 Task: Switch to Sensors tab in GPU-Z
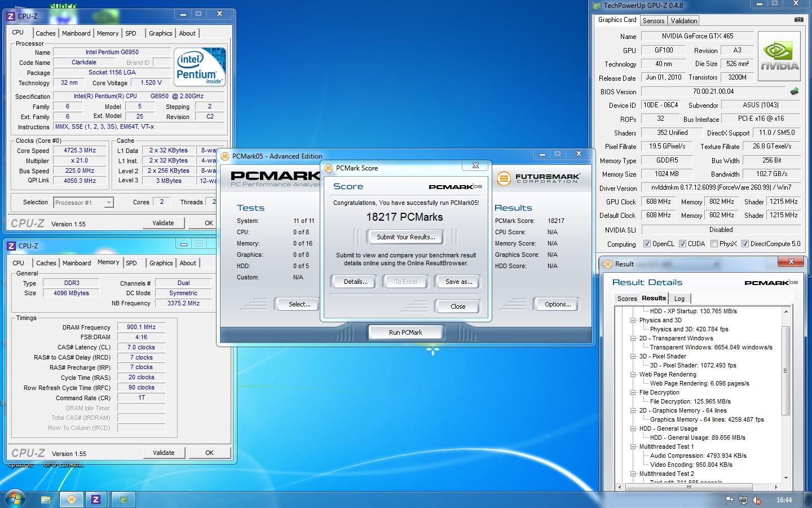654,21
